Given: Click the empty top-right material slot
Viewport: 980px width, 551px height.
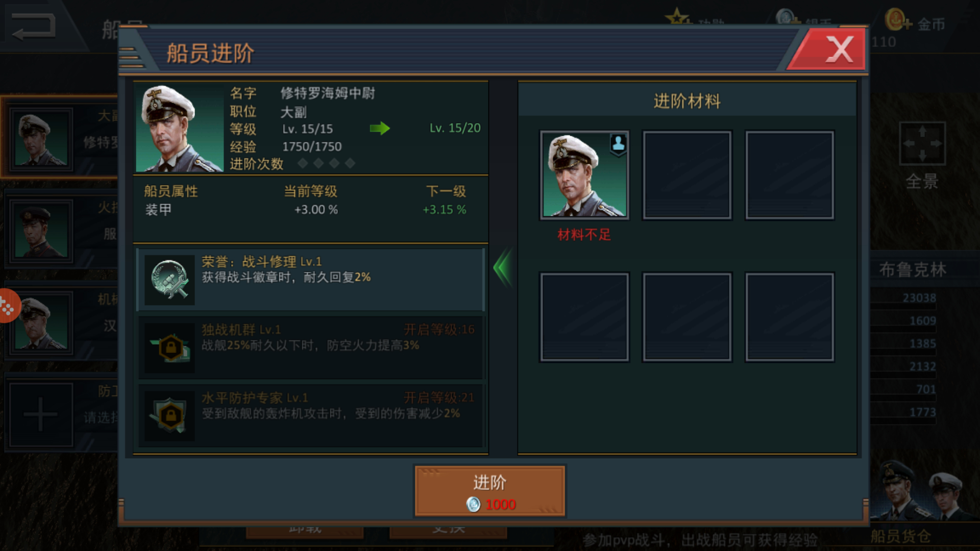Looking at the screenshot, I should click(x=790, y=175).
